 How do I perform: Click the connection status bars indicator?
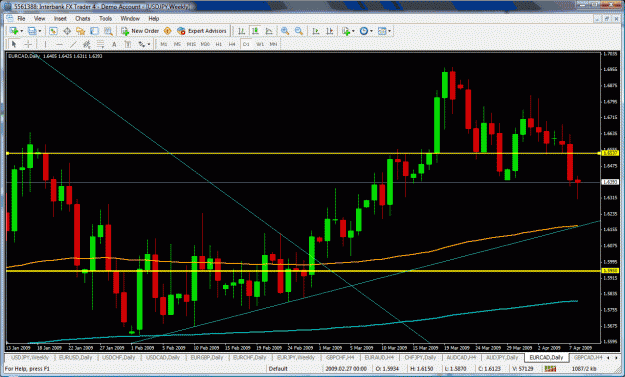(550, 369)
